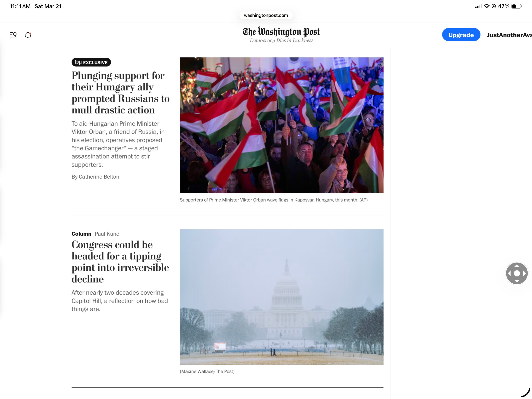Image resolution: width=532 pixels, height=399 pixels.
Task: Tap the washingtonpost.com address bar
Action: [x=266, y=15]
